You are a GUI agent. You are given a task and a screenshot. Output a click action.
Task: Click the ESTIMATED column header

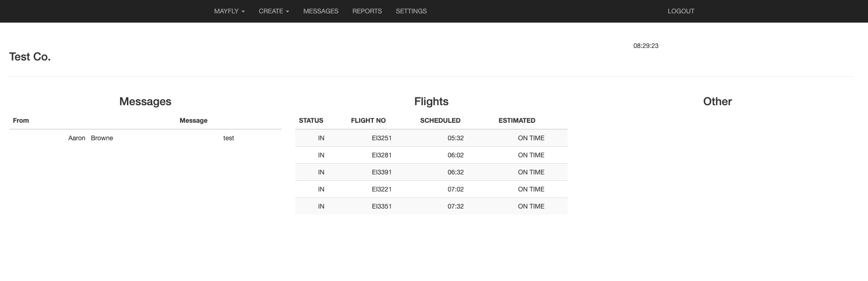(517, 120)
